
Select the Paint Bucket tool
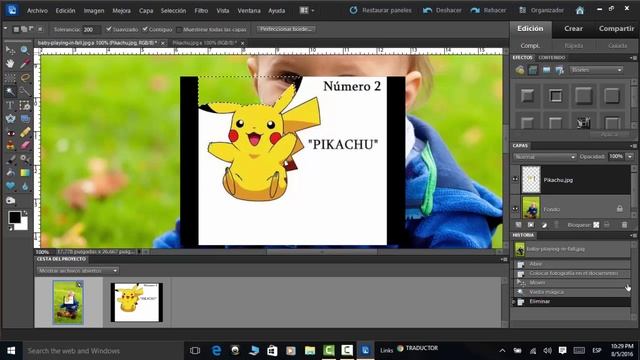pos(10,173)
